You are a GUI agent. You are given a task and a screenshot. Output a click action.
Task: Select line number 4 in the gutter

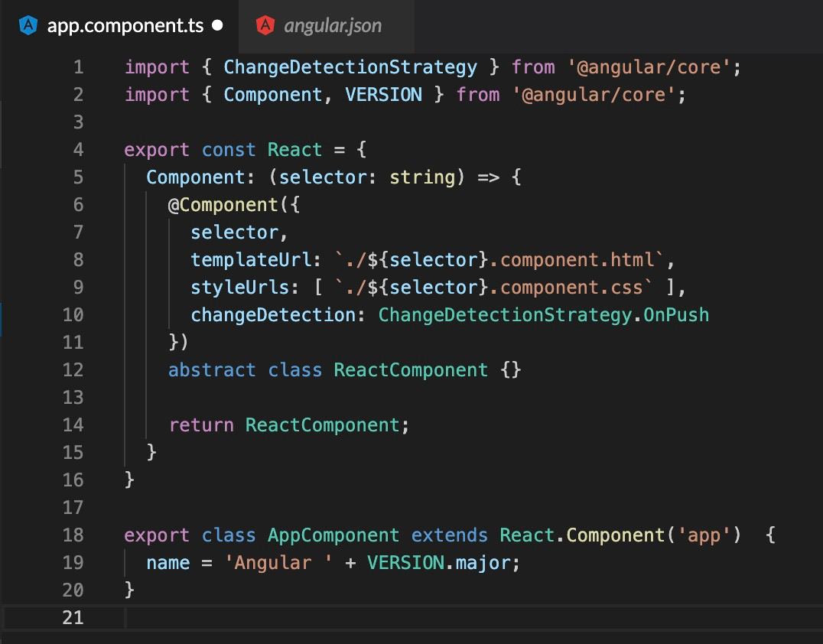(x=78, y=150)
